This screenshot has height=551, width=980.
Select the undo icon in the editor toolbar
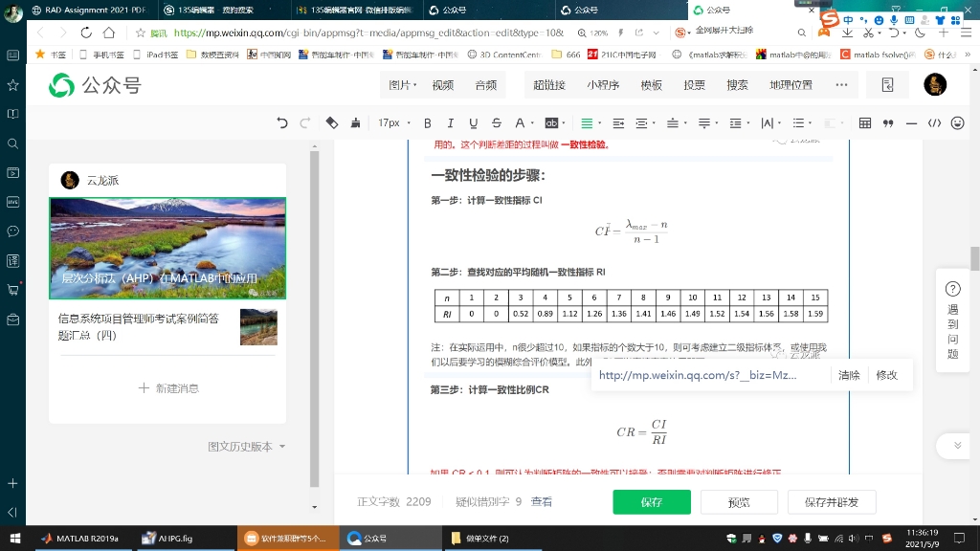tap(281, 122)
